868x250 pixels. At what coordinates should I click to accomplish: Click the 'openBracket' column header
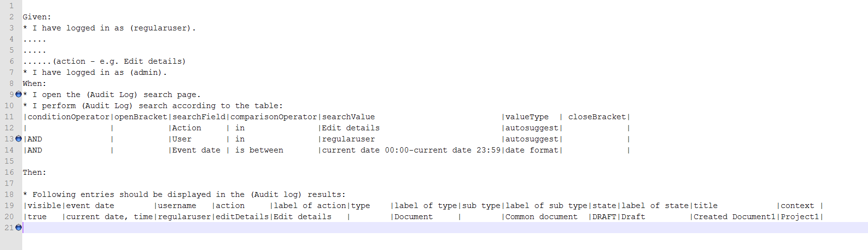(141, 117)
